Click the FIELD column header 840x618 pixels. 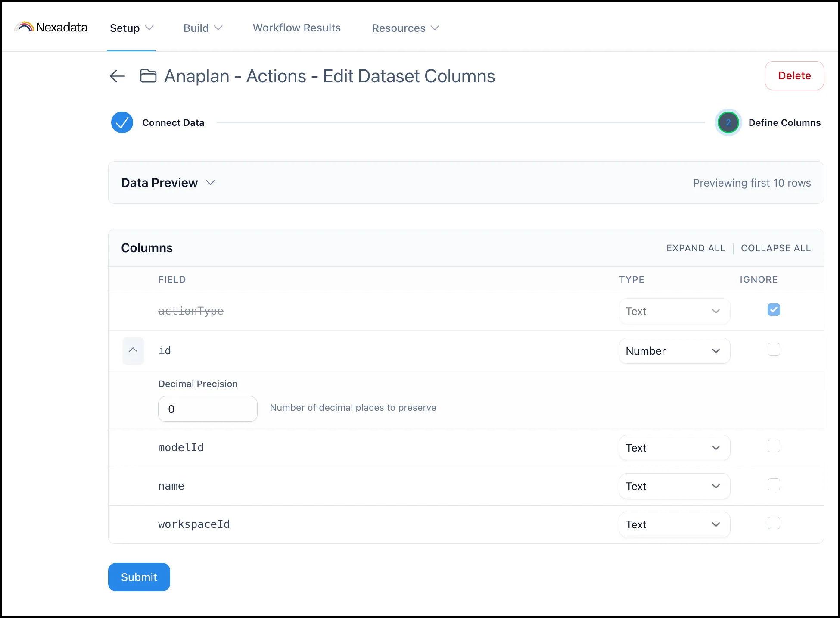tap(172, 280)
